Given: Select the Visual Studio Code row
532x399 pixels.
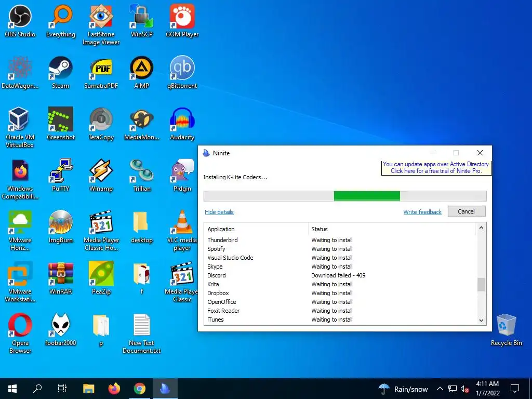Looking at the screenshot, I should pos(340,258).
